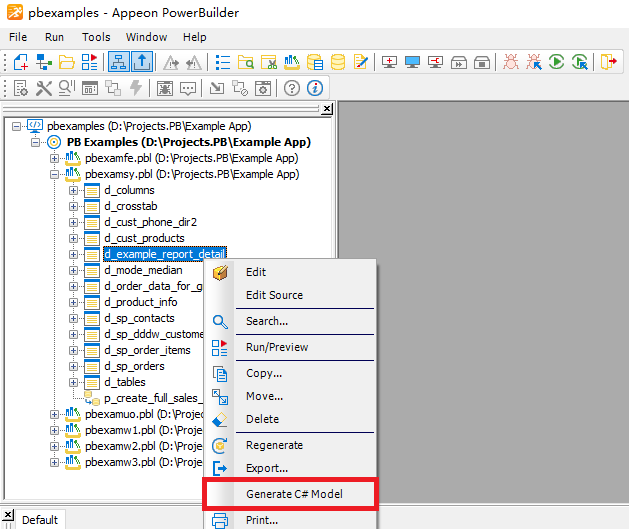Expand the pbexamfe.pbl library node
The width and height of the screenshot is (629, 529).
pyautogui.click(x=56, y=159)
